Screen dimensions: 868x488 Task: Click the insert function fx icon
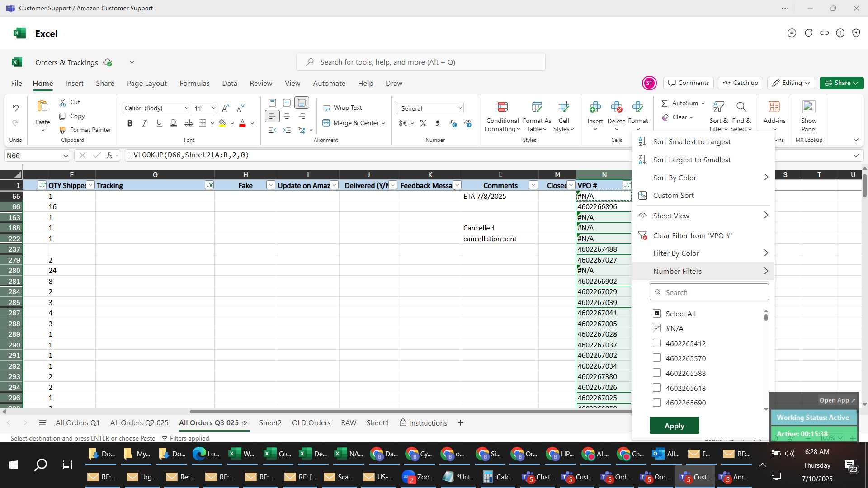pyautogui.click(x=109, y=155)
